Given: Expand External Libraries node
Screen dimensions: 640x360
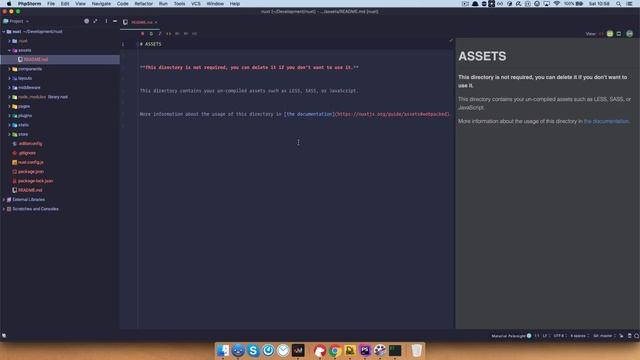Looking at the screenshot, I should [x=4, y=200].
